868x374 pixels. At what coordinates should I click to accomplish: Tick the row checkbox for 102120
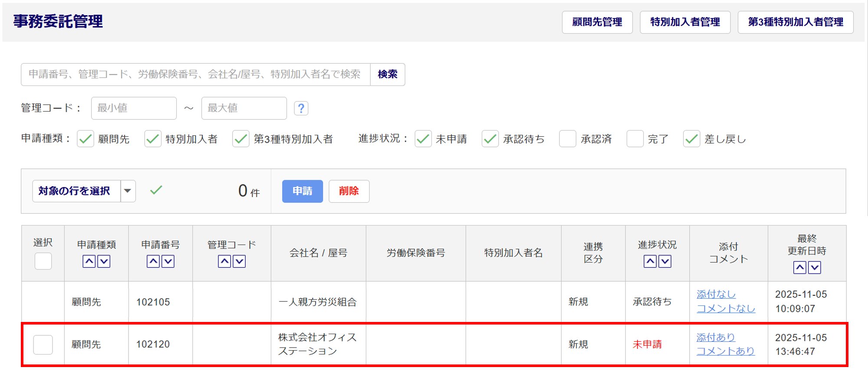coord(43,344)
